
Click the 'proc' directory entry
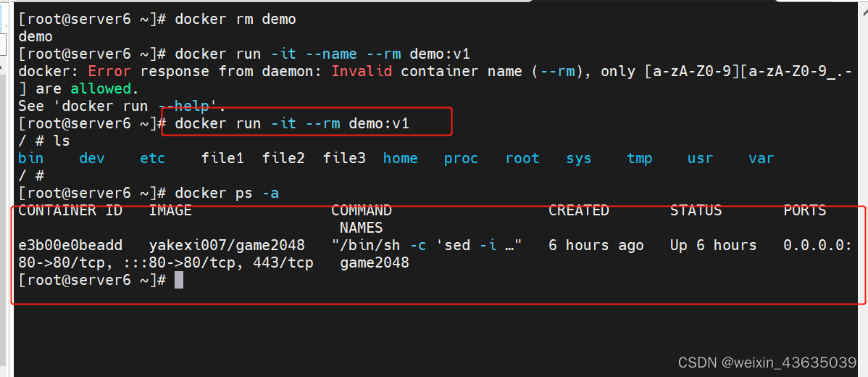click(x=461, y=158)
